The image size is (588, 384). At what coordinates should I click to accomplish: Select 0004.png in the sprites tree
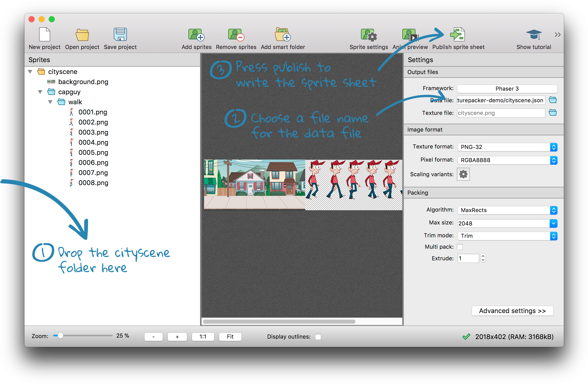coord(93,142)
